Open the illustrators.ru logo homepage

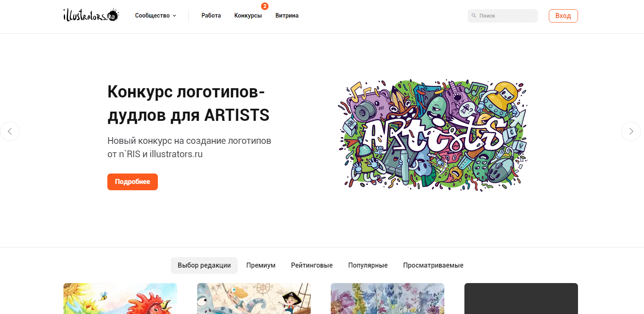pos(91,15)
